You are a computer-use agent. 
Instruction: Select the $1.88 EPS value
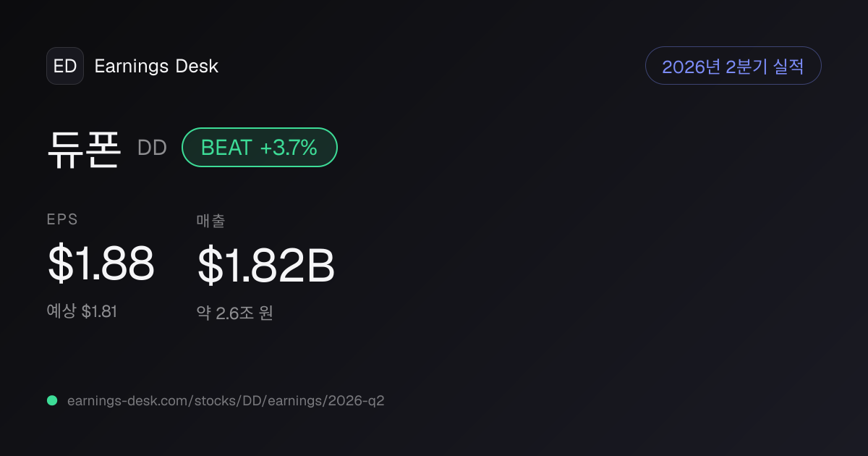click(101, 263)
